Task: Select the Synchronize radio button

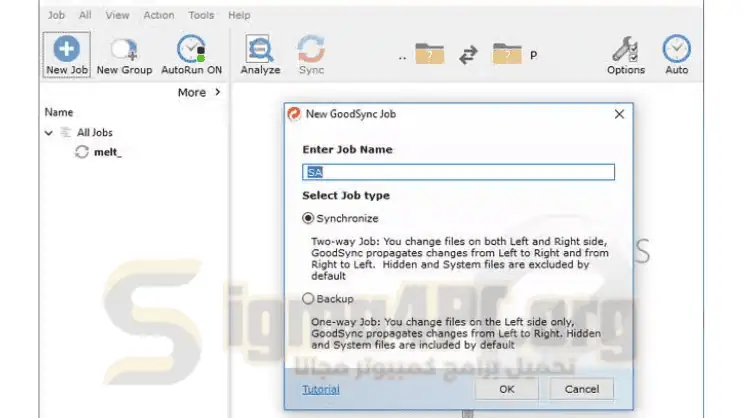Action: [309, 218]
